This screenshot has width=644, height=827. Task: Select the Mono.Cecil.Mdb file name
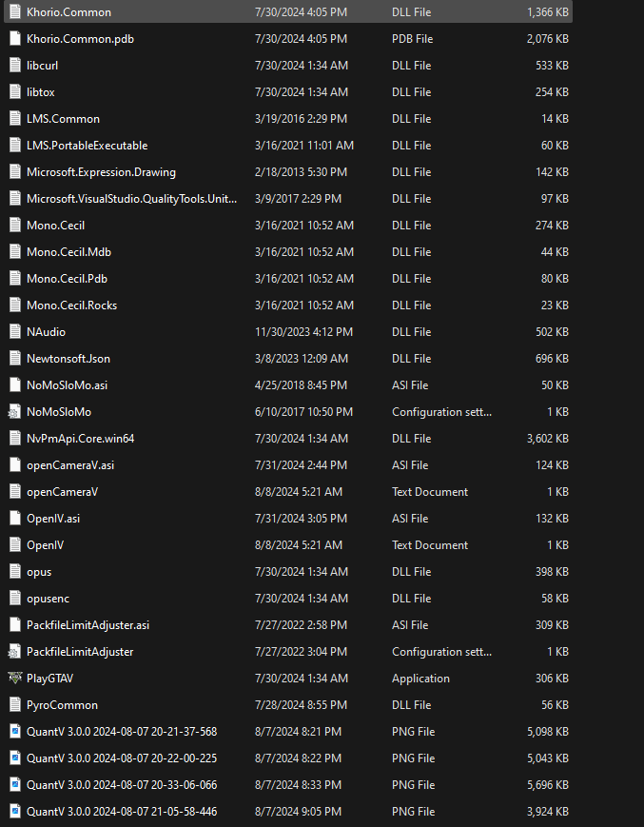point(68,251)
